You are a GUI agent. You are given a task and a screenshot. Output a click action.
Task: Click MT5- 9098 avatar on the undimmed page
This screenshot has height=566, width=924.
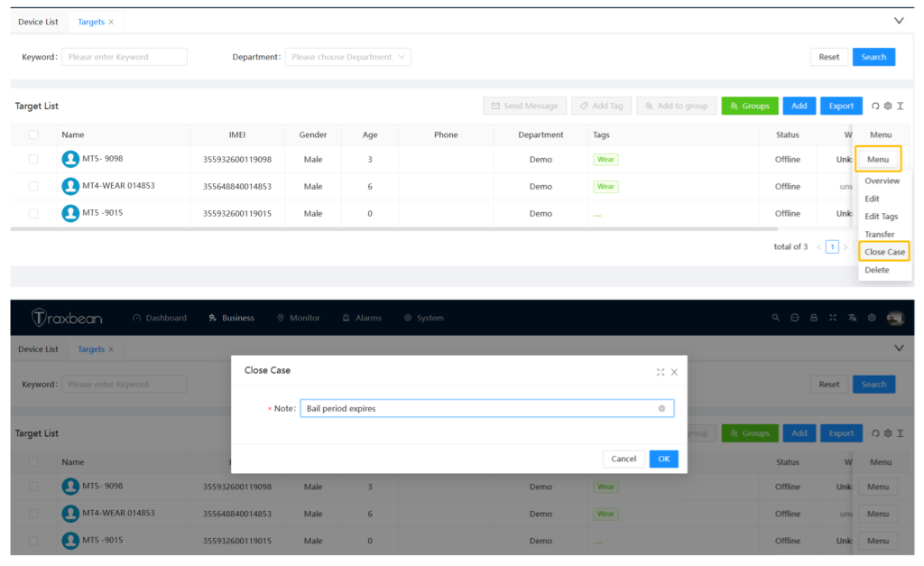(70, 159)
